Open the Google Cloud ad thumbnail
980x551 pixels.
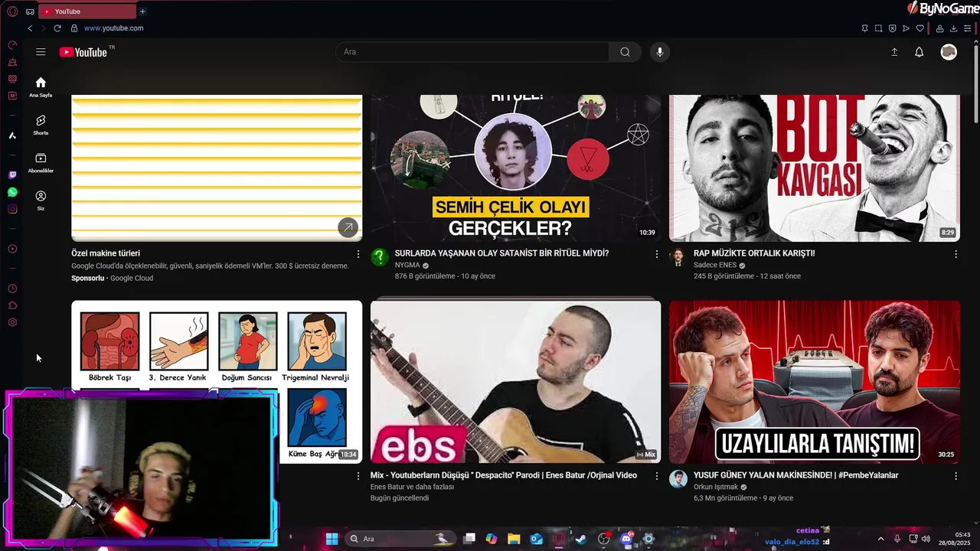click(x=217, y=168)
